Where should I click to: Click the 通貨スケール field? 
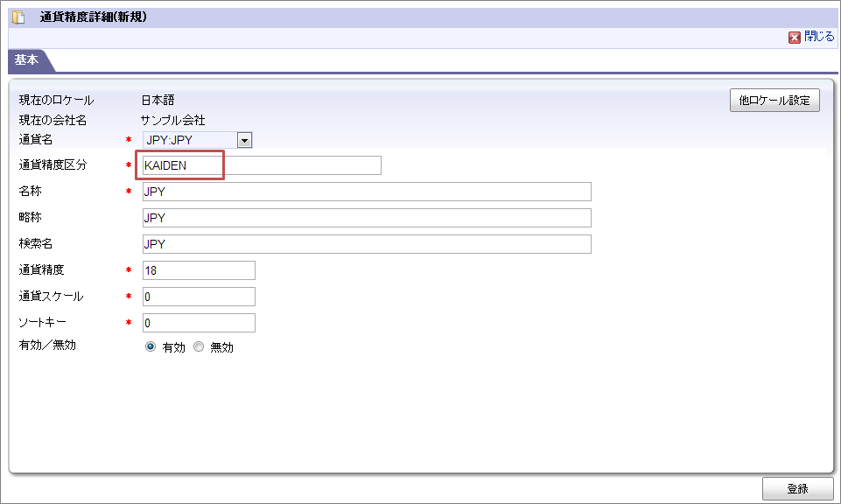point(199,297)
